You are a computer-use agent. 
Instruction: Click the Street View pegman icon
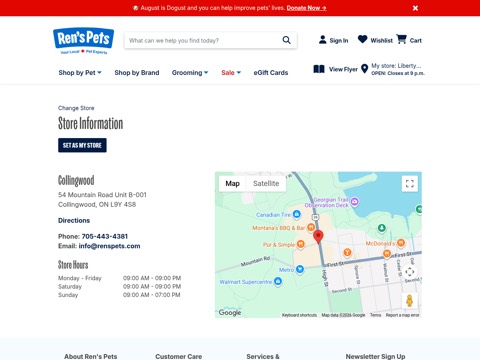pyautogui.click(x=410, y=301)
